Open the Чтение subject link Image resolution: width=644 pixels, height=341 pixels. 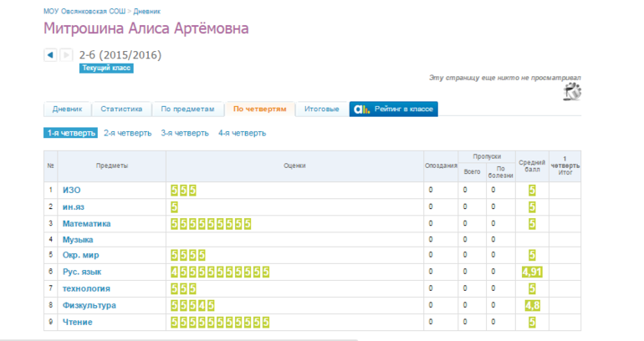(77, 322)
